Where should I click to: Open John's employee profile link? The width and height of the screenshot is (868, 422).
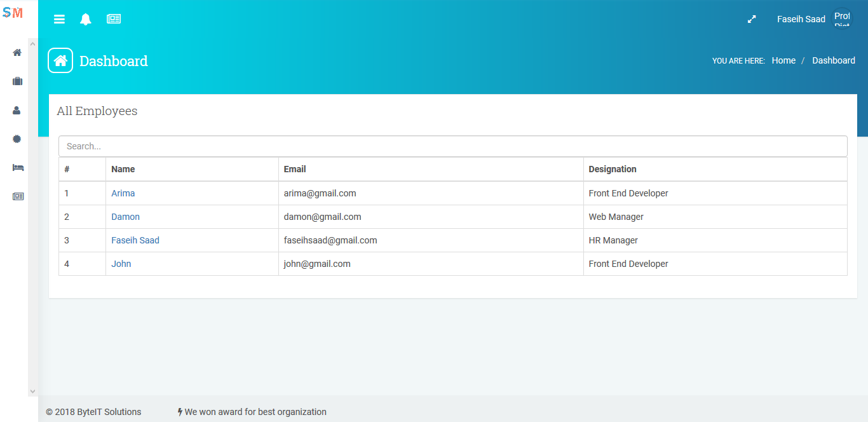tap(121, 264)
